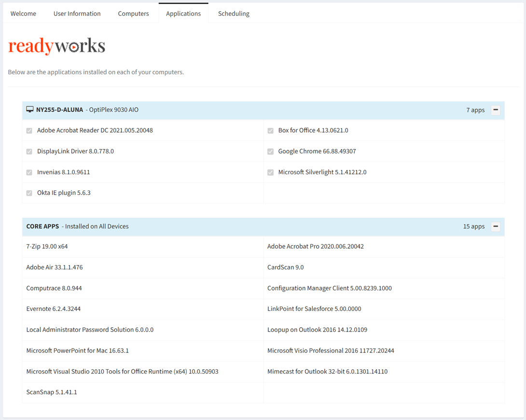Click the Adobe Acrobat Reader DC label
Screen dimensions: 526x420
pyautogui.click(x=95, y=130)
